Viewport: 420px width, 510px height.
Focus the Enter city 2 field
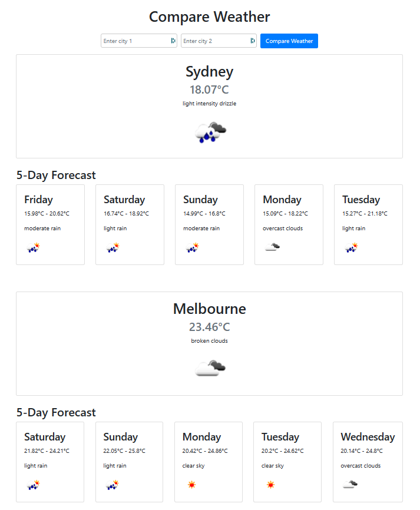(x=215, y=41)
